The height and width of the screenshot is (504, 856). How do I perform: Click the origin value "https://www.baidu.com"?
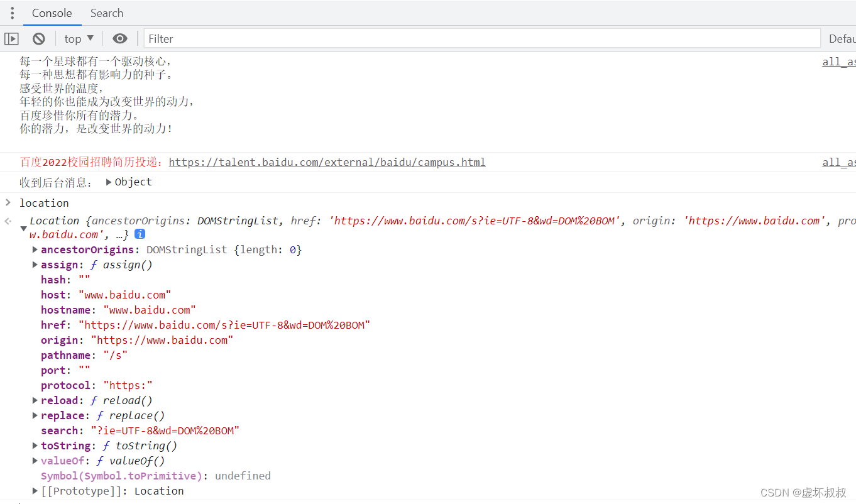162,340
